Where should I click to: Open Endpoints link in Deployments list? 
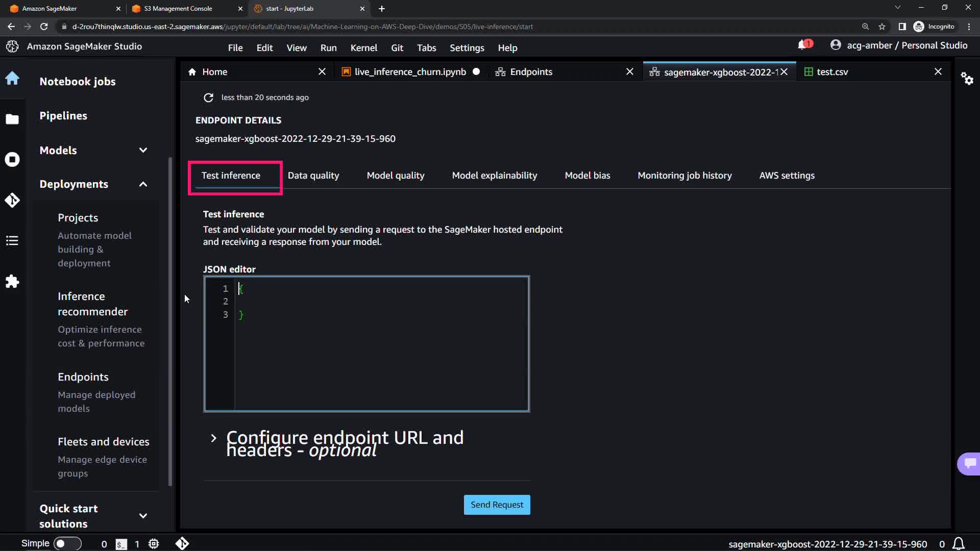pos(83,377)
